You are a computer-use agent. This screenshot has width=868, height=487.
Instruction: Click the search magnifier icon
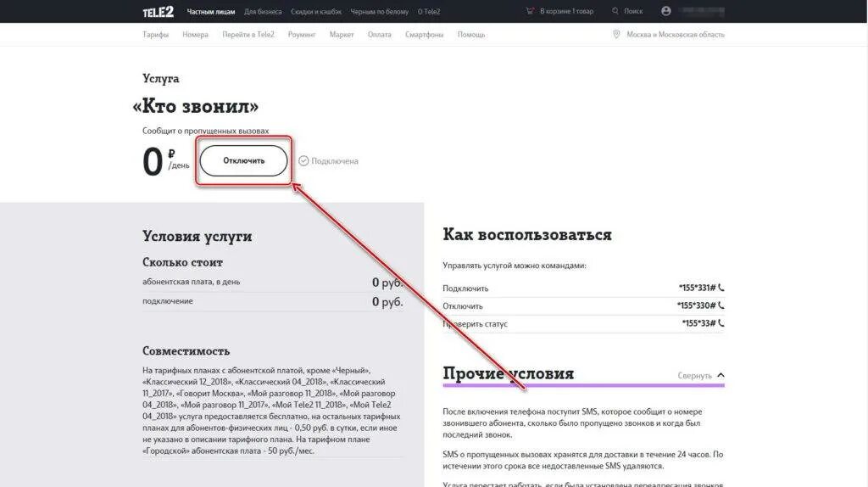pyautogui.click(x=615, y=11)
